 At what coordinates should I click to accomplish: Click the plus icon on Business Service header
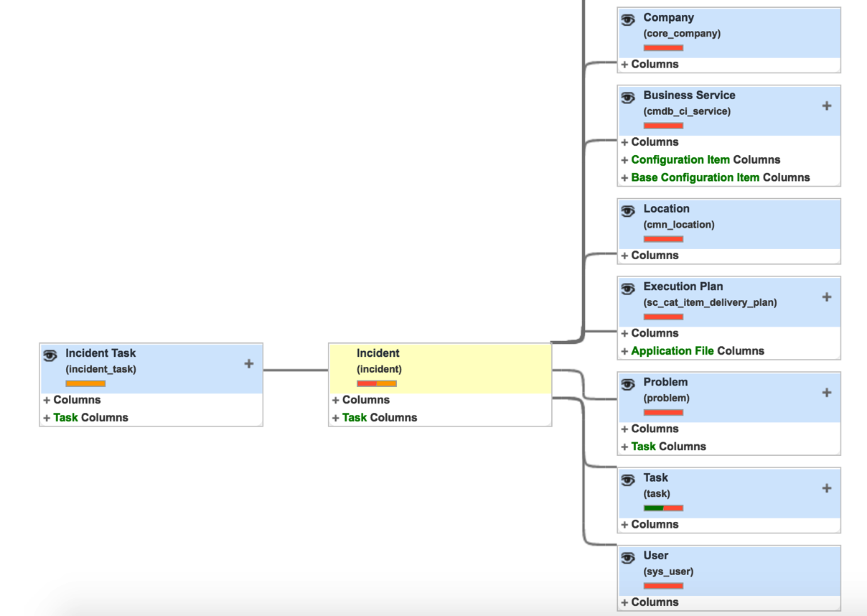tap(827, 106)
